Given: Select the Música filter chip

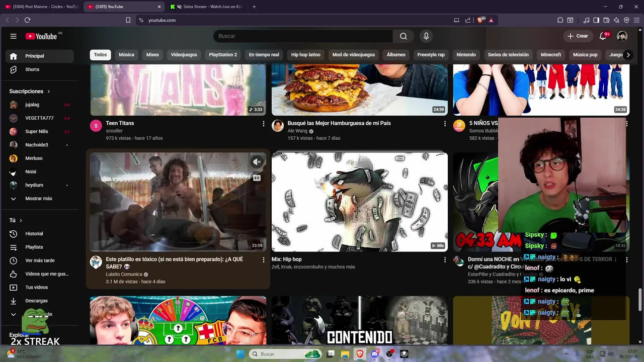Looking at the screenshot, I should coord(126,55).
